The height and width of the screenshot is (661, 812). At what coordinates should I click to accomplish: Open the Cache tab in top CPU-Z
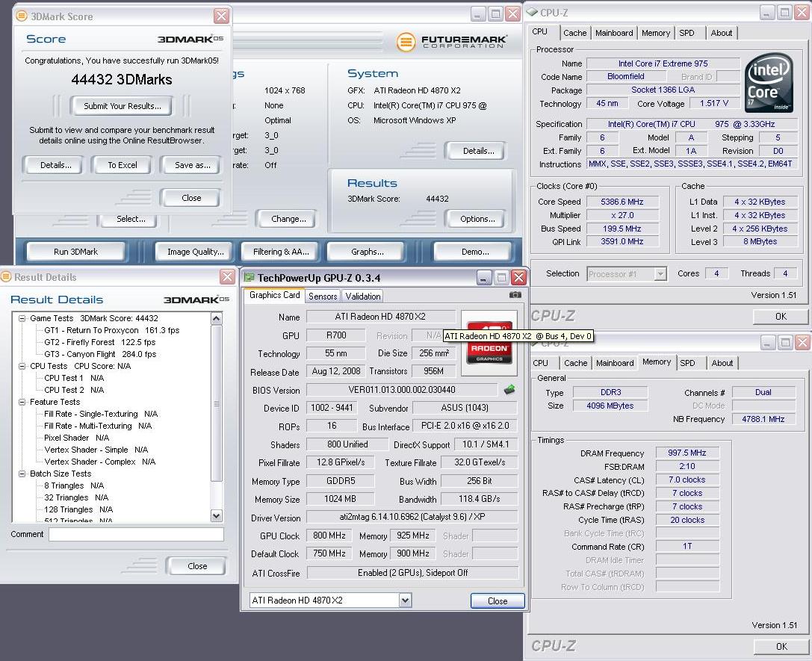coord(574,33)
